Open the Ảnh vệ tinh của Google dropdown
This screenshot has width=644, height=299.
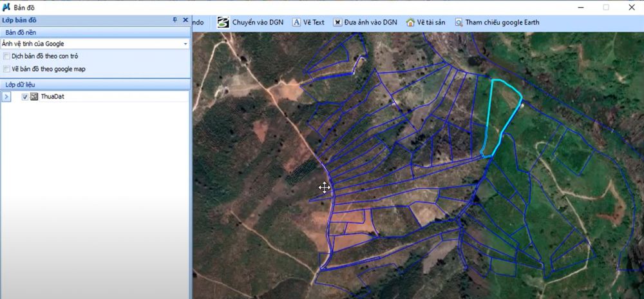click(185, 44)
